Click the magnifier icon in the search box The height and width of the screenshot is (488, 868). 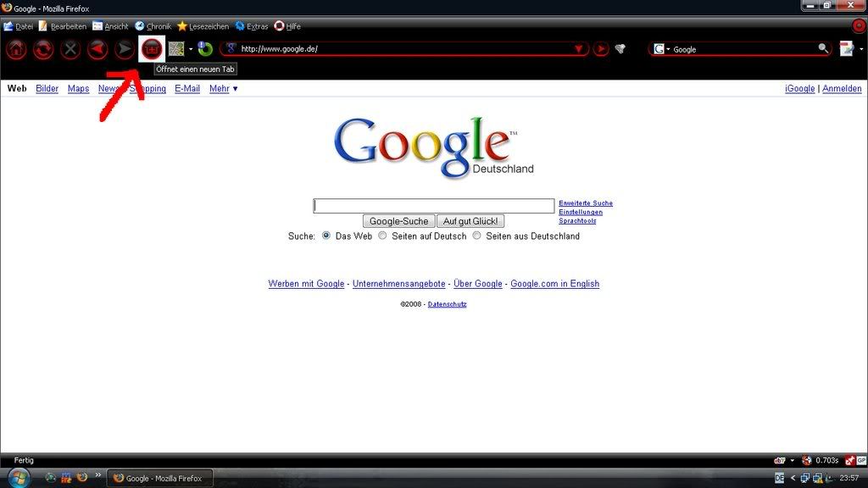(824, 48)
